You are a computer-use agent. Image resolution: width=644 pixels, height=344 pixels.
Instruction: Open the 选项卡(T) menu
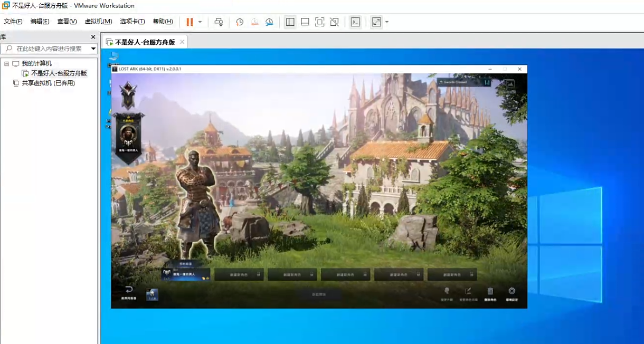pos(132,22)
